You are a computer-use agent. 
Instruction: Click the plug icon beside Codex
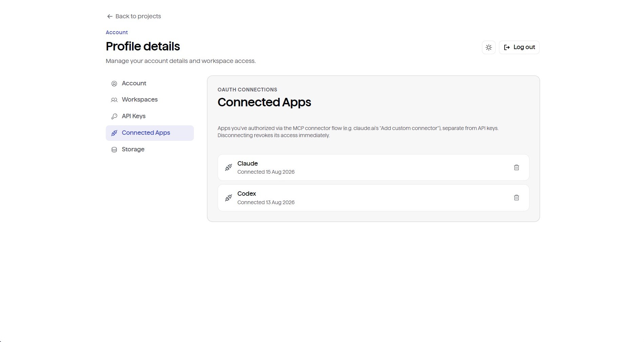click(x=228, y=198)
